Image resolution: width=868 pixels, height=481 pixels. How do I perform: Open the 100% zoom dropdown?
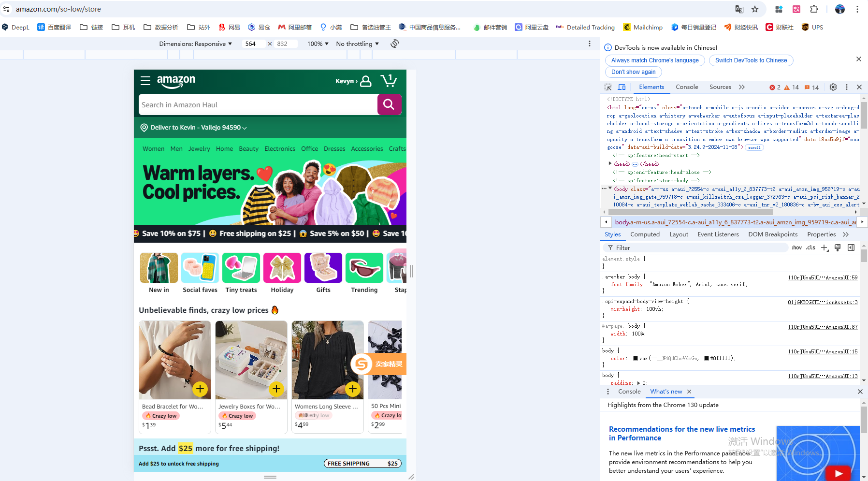[318, 44]
